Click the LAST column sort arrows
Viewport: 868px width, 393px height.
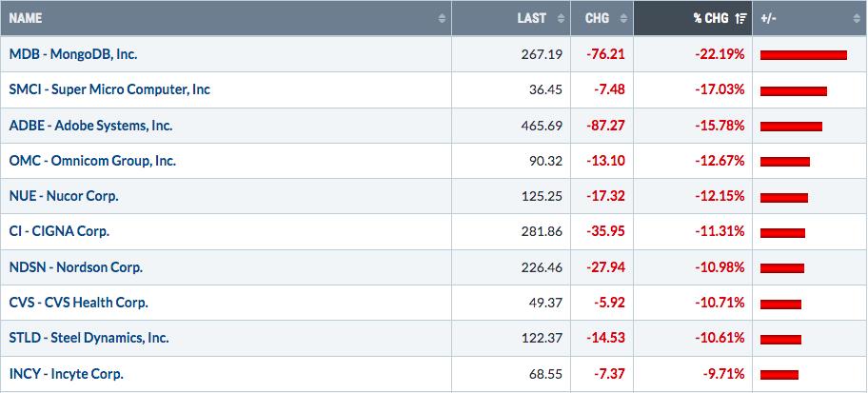pyautogui.click(x=561, y=18)
